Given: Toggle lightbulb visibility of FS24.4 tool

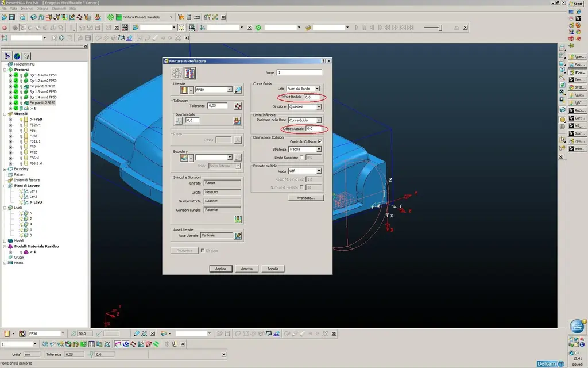Looking at the screenshot, I should point(21,125).
